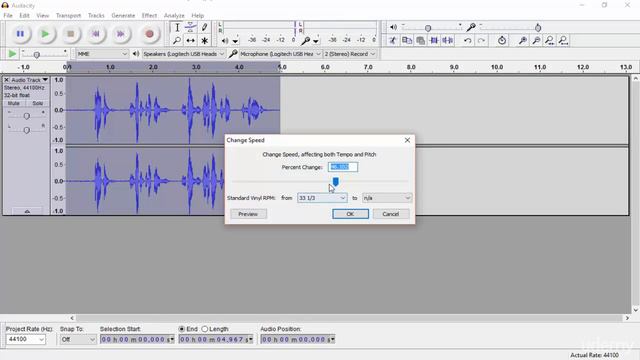This screenshot has width=640, height=360.
Task: Mute the Audio Track
Action: (13, 104)
